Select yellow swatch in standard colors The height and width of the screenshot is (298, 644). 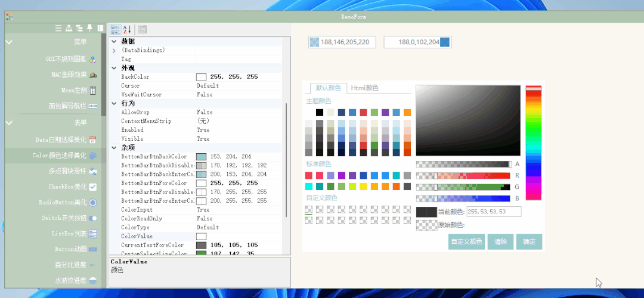coord(364,187)
